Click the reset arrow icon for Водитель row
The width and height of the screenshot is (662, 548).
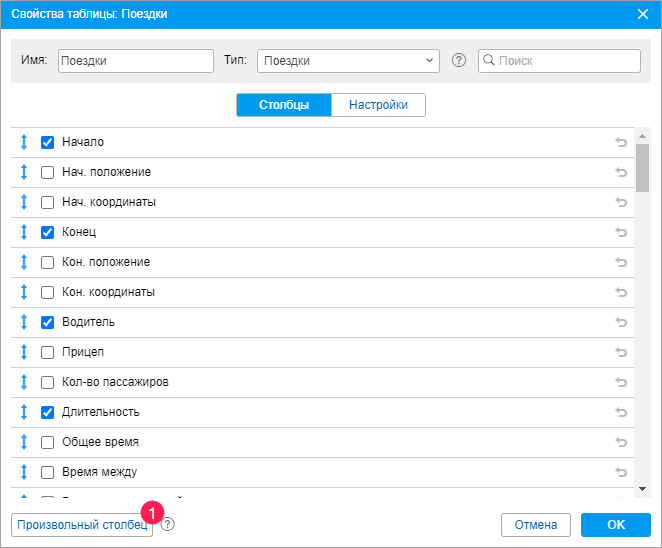coord(621,322)
